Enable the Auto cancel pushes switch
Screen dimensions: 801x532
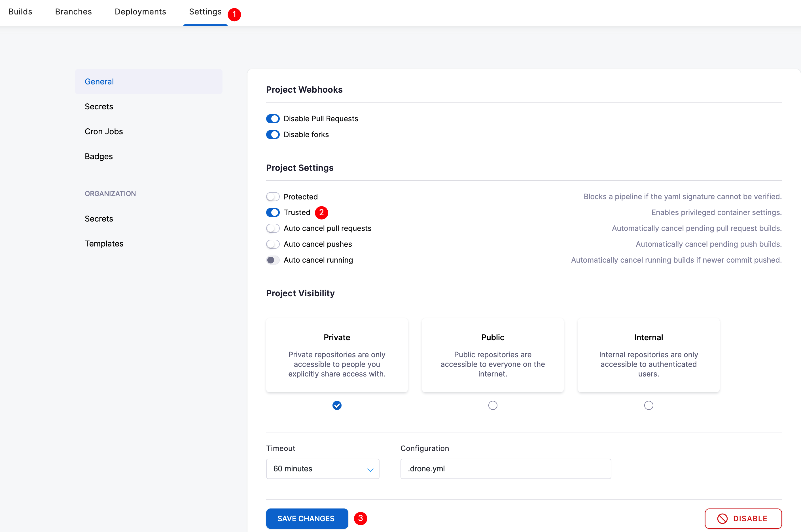pos(273,244)
